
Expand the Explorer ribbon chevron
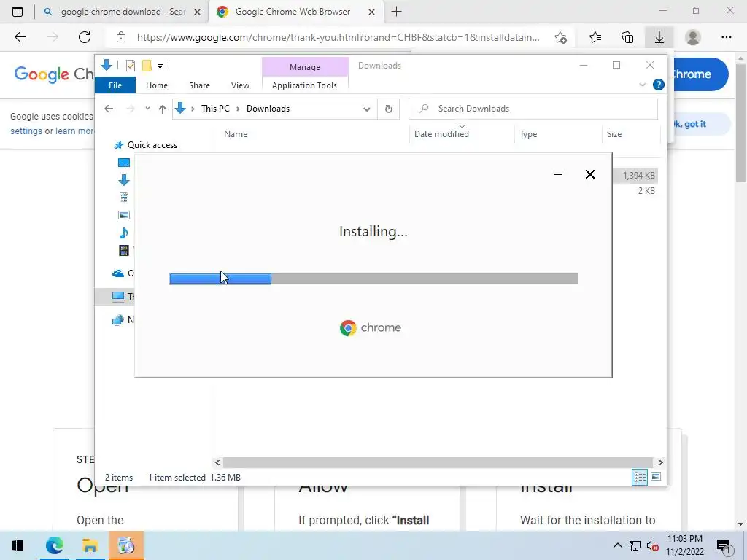[642, 85]
